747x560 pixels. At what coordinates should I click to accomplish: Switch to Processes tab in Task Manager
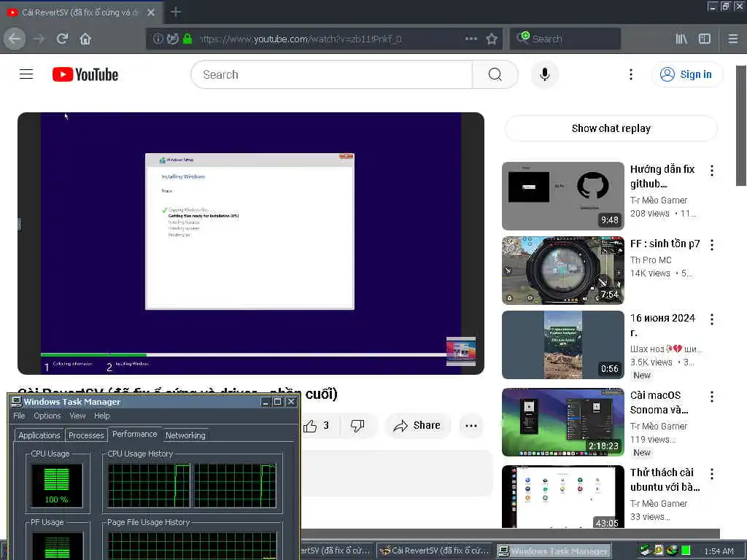(x=86, y=435)
